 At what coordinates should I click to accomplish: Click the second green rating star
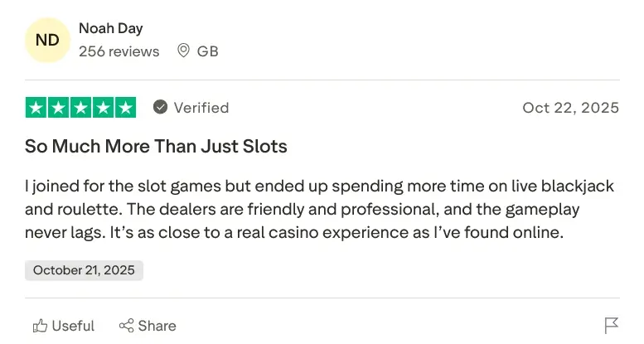pyautogui.click(x=58, y=108)
